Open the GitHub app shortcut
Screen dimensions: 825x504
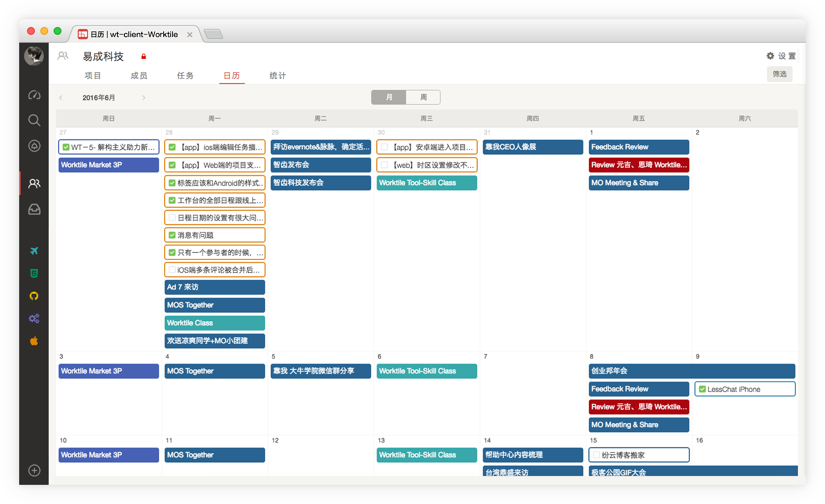[x=34, y=296]
